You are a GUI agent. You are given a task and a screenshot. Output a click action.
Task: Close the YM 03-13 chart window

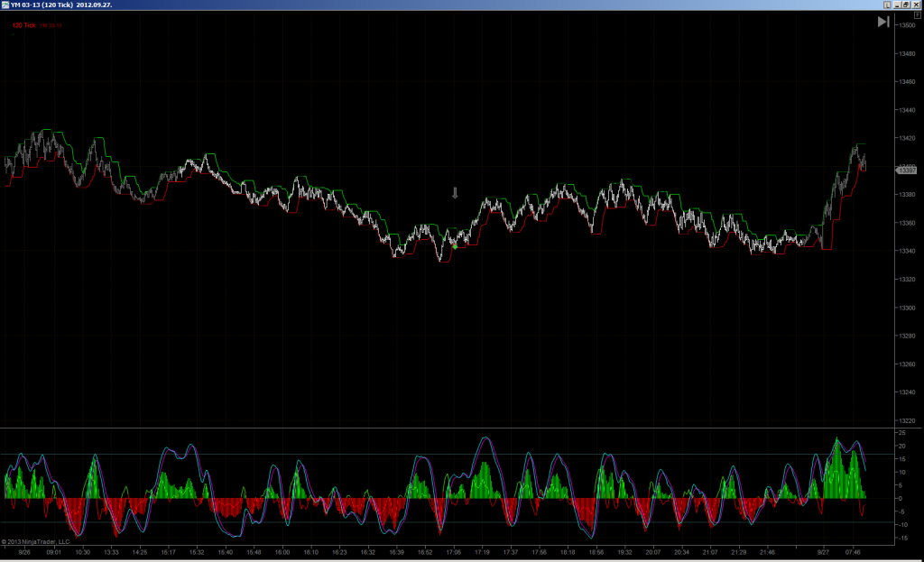916,5
